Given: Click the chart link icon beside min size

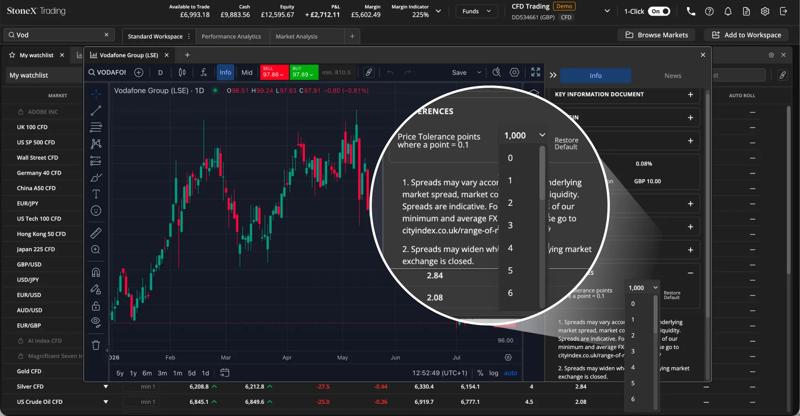Looking at the screenshot, I should pos(368,72).
